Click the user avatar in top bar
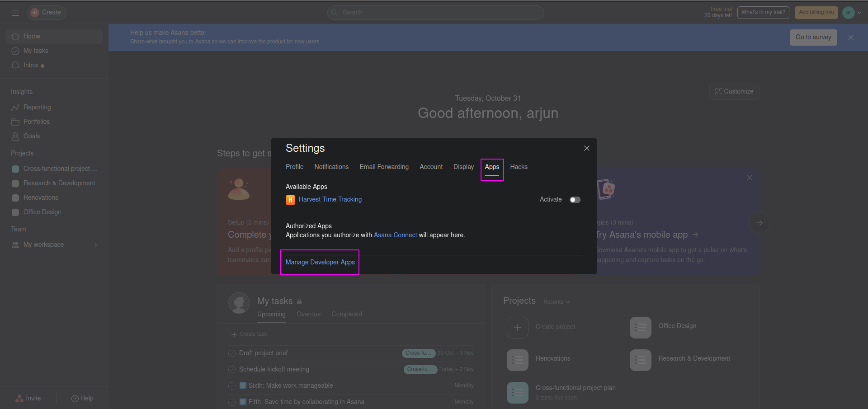The image size is (868, 409). click(849, 12)
